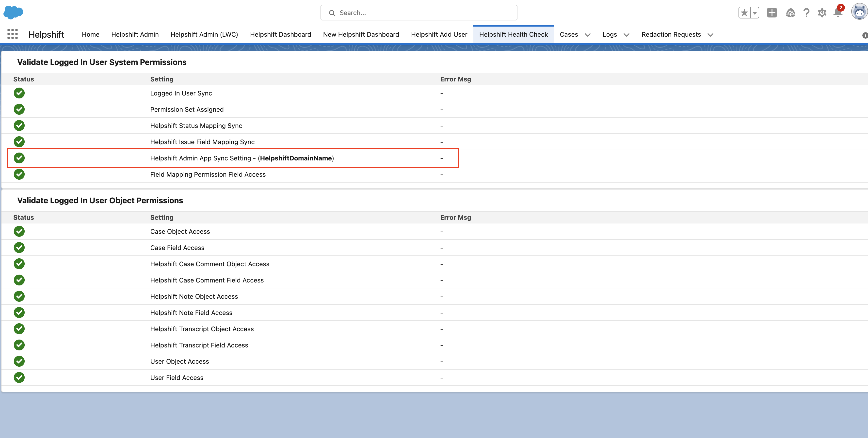Expand the Favorites list dropdown arrow
Viewport: 868px width, 438px height.
pyautogui.click(x=755, y=13)
